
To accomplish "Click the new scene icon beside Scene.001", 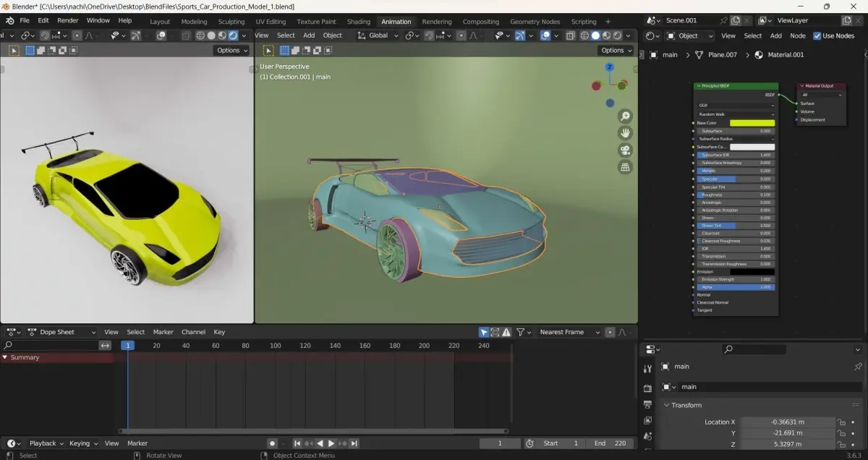I will pos(735,21).
